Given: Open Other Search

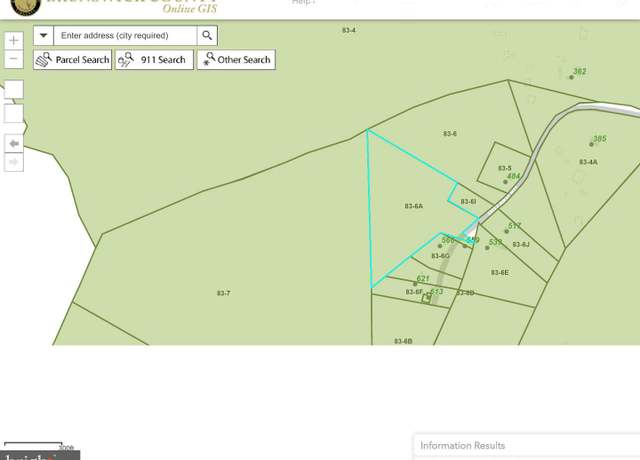Looking at the screenshot, I should tap(236, 60).
